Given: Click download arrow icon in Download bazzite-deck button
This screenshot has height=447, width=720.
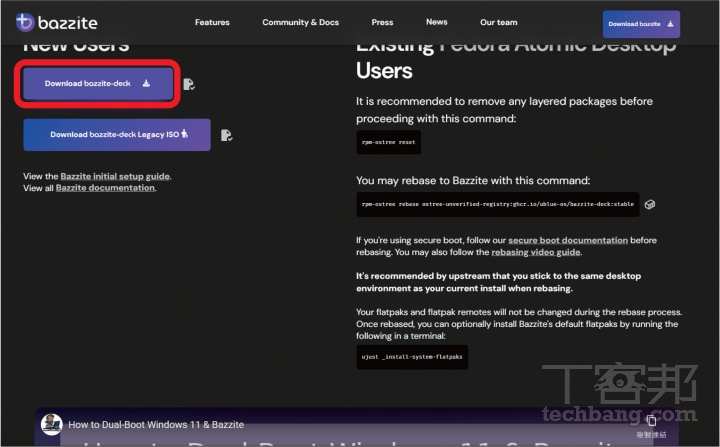Looking at the screenshot, I should tap(146, 83).
